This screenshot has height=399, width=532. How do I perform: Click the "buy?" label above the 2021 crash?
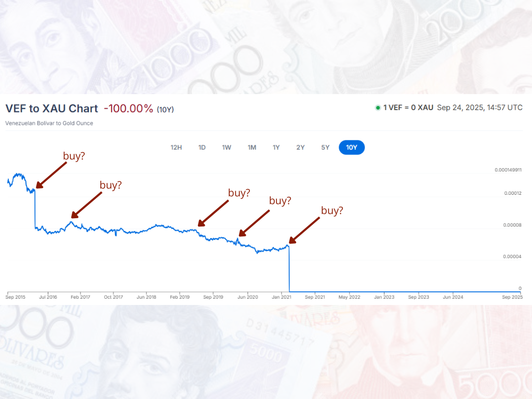pos(332,210)
